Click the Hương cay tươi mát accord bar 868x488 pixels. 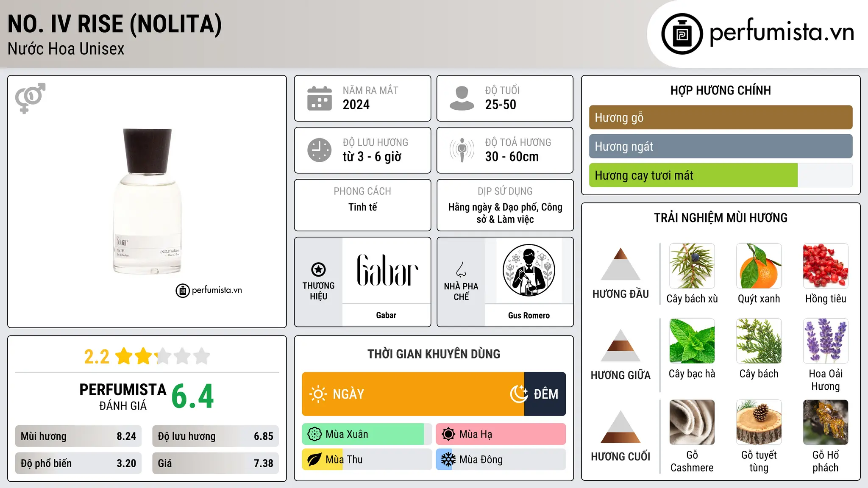[721, 175]
